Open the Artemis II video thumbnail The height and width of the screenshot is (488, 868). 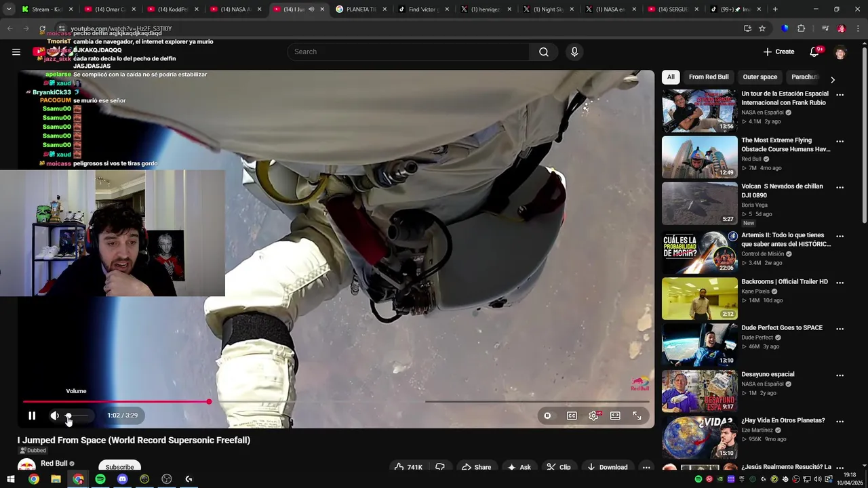click(x=700, y=252)
